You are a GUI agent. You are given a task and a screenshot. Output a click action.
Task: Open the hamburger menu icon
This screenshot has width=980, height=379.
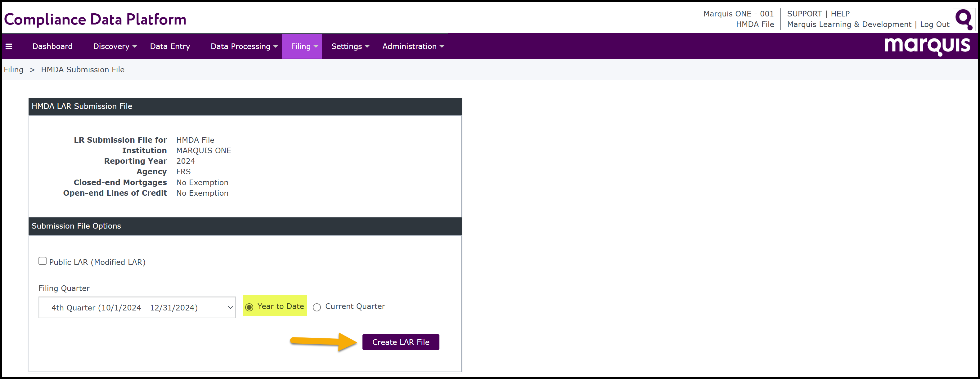click(x=9, y=47)
